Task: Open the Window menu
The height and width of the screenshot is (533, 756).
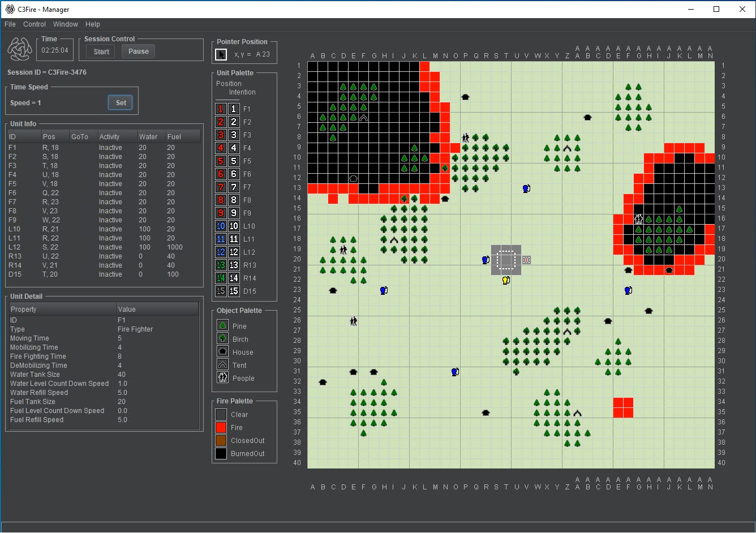Action: point(66,24)
